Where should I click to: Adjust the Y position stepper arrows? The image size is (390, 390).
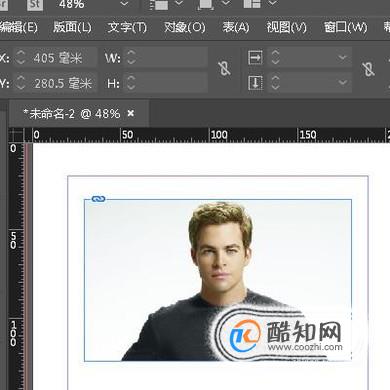21,83
